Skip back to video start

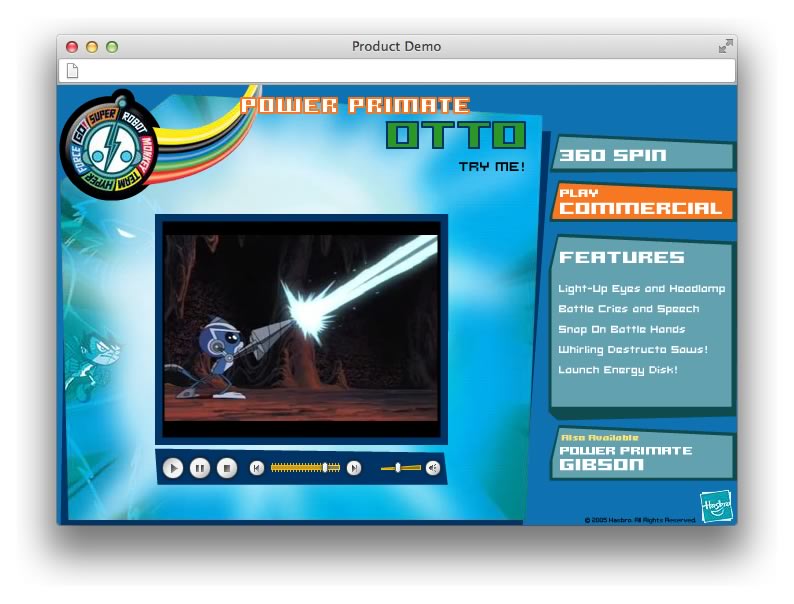click(257, 468)
